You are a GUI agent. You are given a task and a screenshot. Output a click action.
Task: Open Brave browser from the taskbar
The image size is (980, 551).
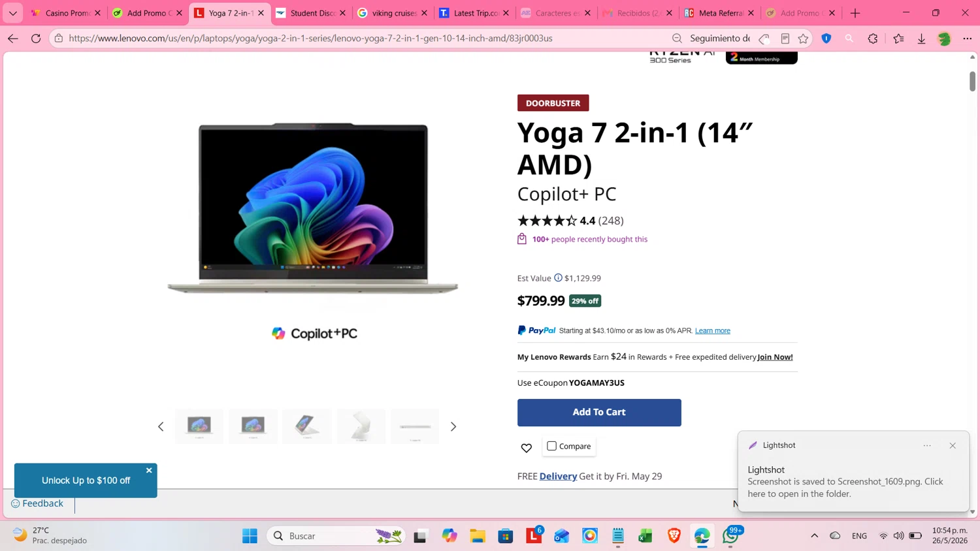click(x=674, y=536)
